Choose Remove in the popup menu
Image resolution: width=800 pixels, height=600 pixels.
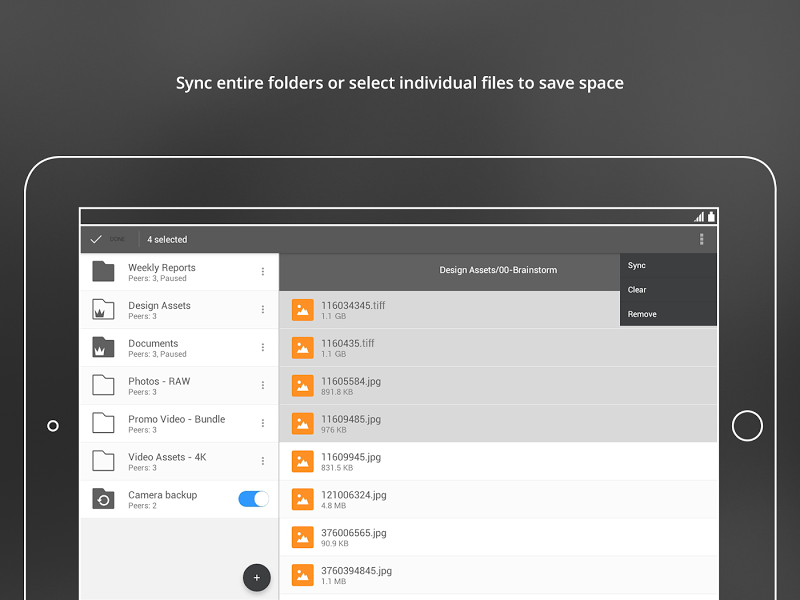coord(668,314)
